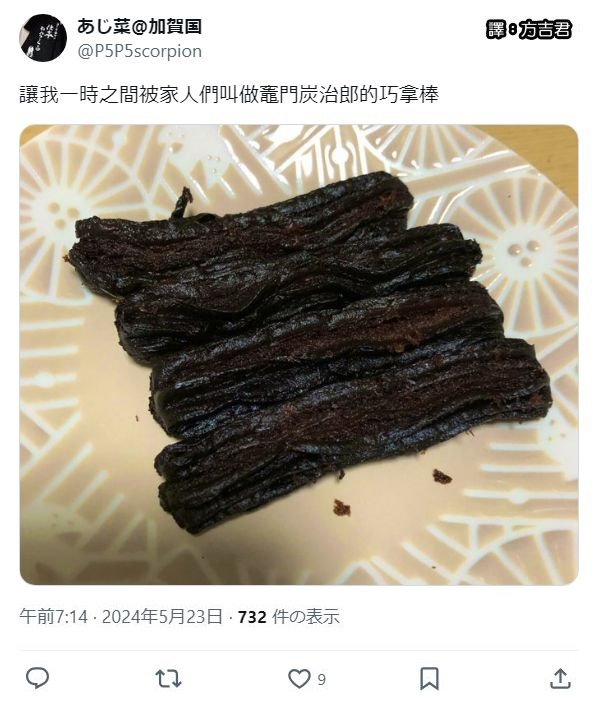Viewport: 598px width, 711px height.
Task: Click the like count number 9
Action: tap(321, 679)
